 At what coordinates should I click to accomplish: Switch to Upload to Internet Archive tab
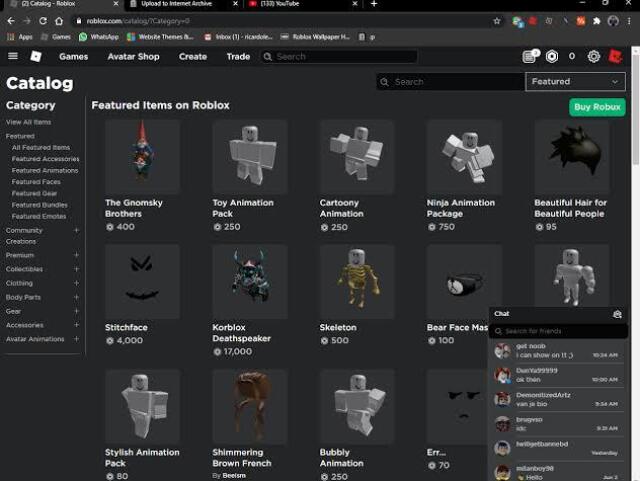[x=177, y=4]
